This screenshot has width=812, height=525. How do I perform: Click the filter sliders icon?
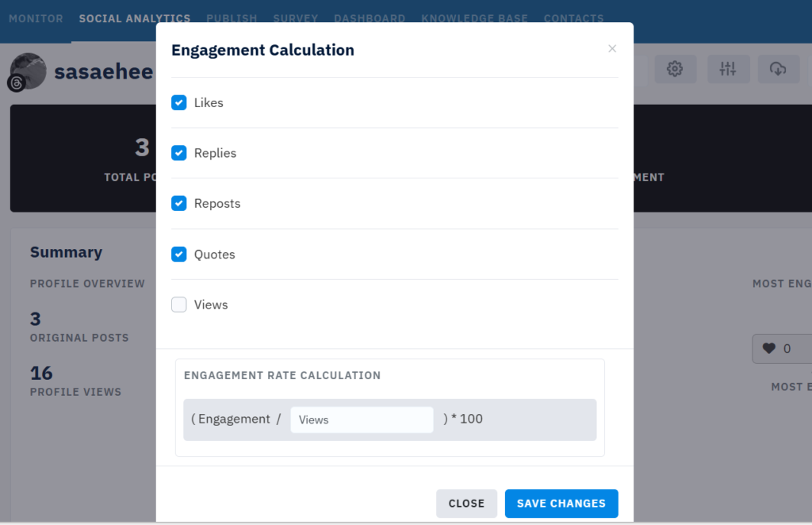[x=728, y=69]
